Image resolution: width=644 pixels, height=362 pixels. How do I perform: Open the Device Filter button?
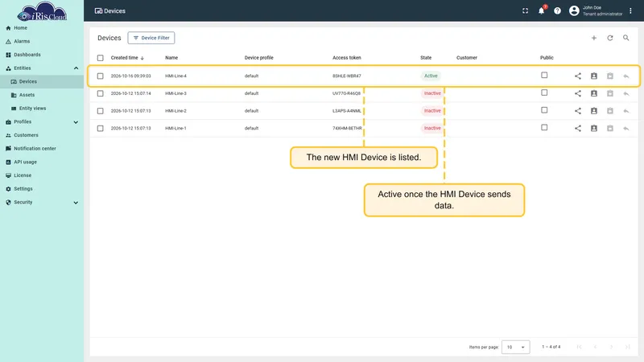point(151,38)
